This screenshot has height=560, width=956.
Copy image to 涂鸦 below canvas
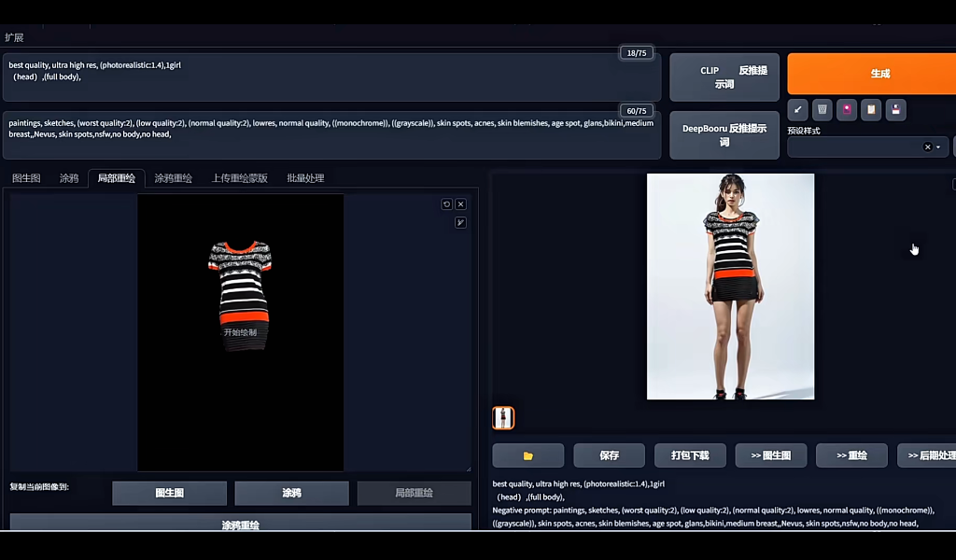[x=291, y=493]
